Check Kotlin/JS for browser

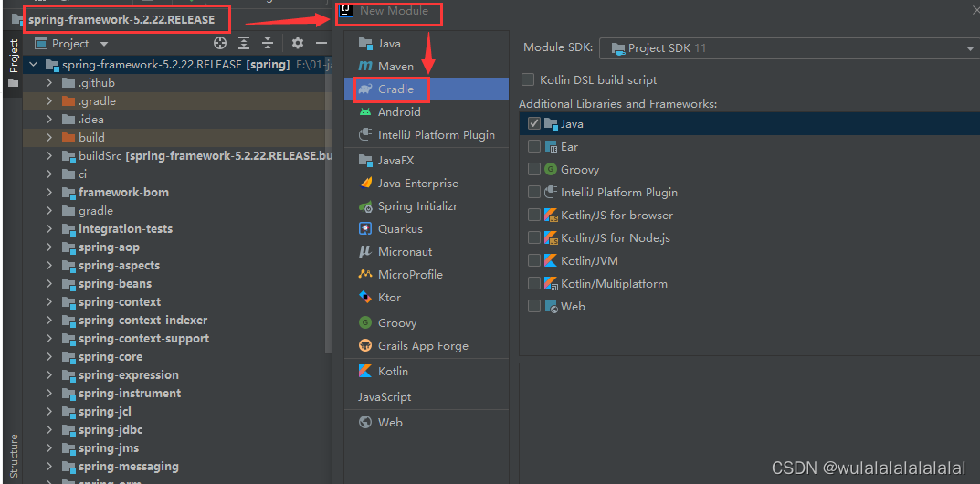[x=533, y=215]
